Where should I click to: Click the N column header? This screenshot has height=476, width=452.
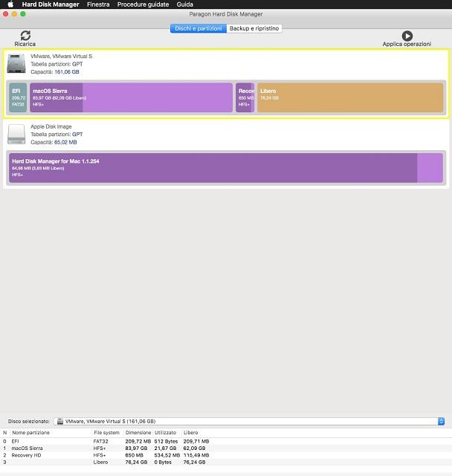[5, 433]
